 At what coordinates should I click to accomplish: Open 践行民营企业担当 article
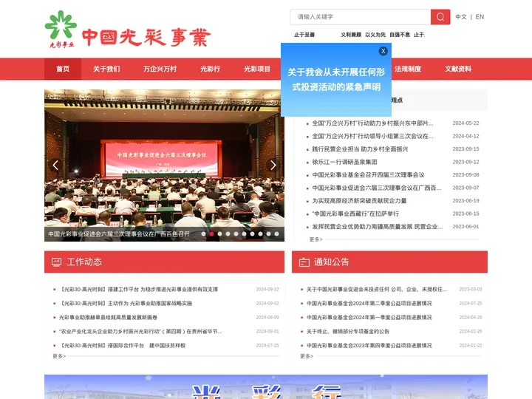(360, 149)
